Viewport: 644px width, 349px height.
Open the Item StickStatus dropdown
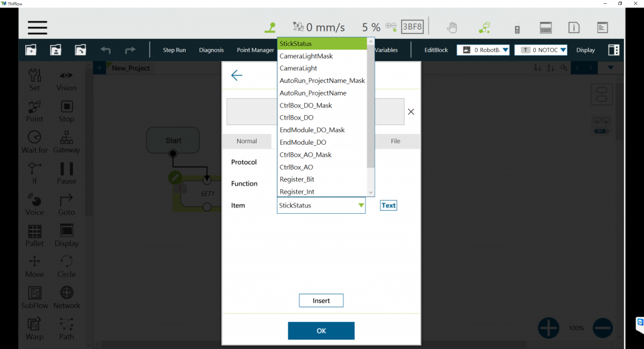coord(321,206)
